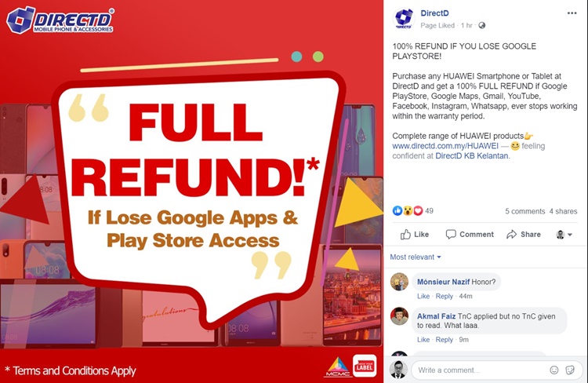Like Mónsieur Nazif's comment
588x383 pixels.
tap(423, 296)
